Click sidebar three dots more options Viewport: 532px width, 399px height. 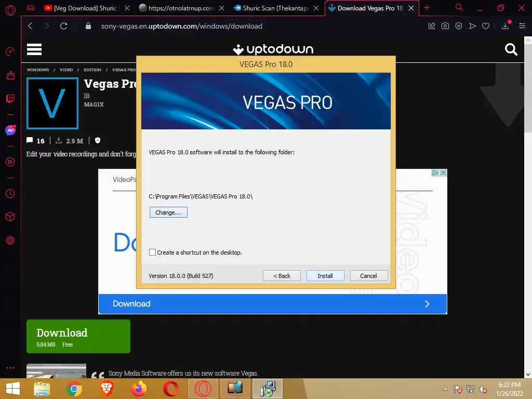10,368
